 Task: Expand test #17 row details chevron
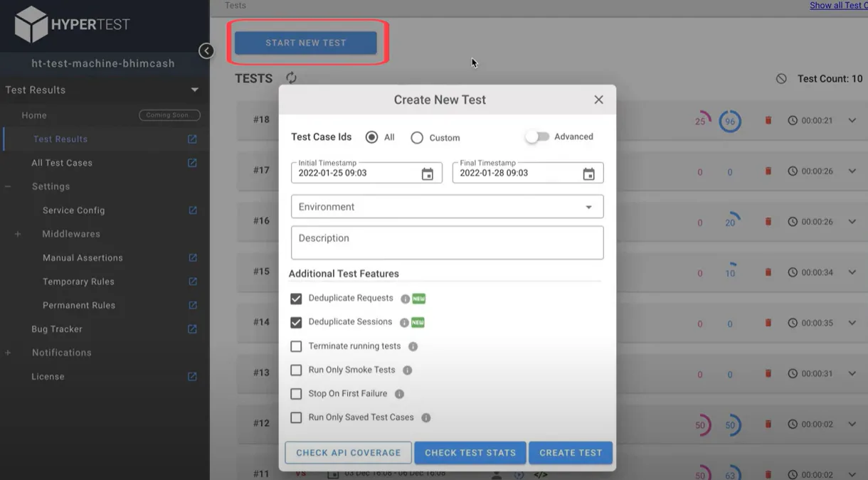[852, 171]
